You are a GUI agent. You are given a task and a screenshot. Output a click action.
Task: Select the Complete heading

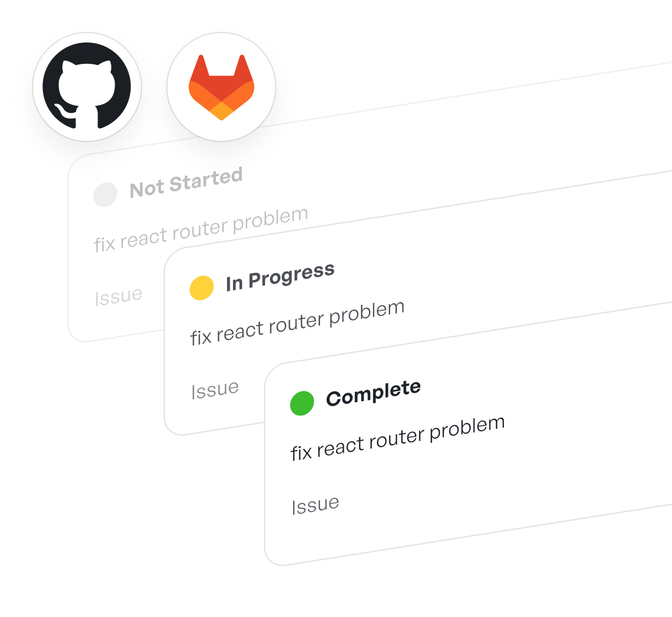tap(373, 393)
